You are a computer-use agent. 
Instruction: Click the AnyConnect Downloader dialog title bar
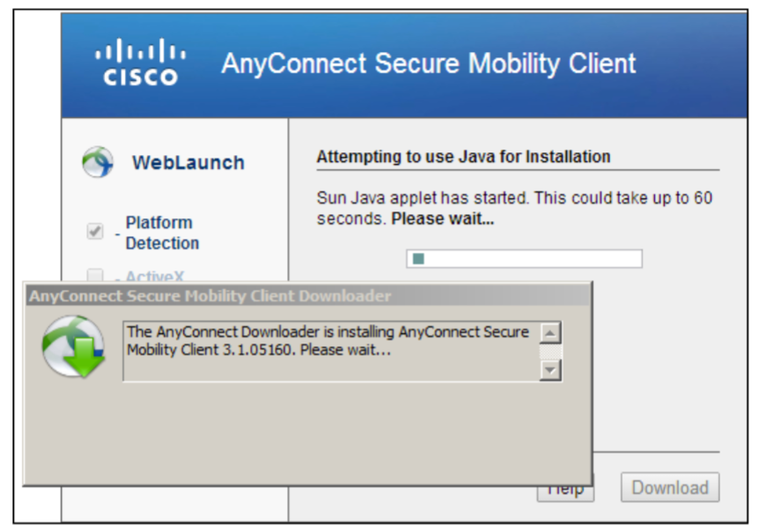click(308, 296)
